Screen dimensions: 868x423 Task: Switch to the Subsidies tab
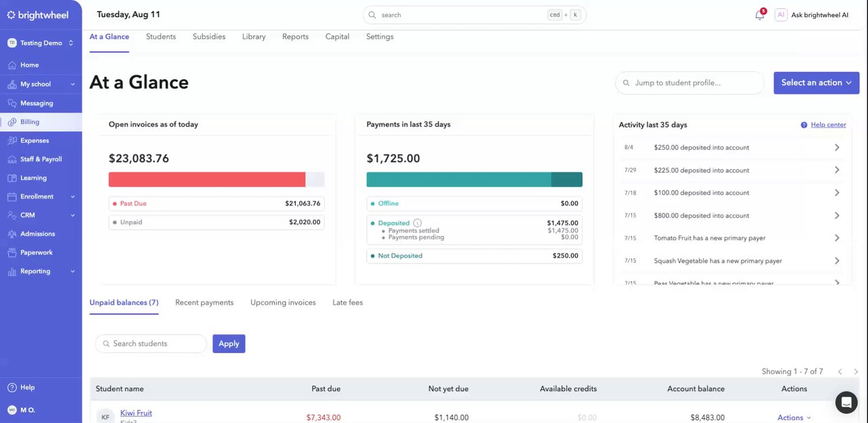[209, 37]
